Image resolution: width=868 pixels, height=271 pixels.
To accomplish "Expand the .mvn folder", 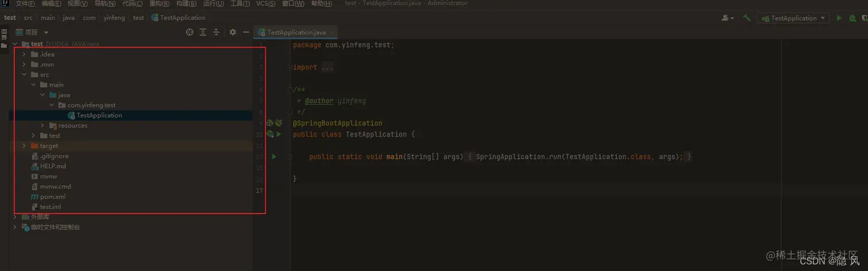I will pos(24,65).
